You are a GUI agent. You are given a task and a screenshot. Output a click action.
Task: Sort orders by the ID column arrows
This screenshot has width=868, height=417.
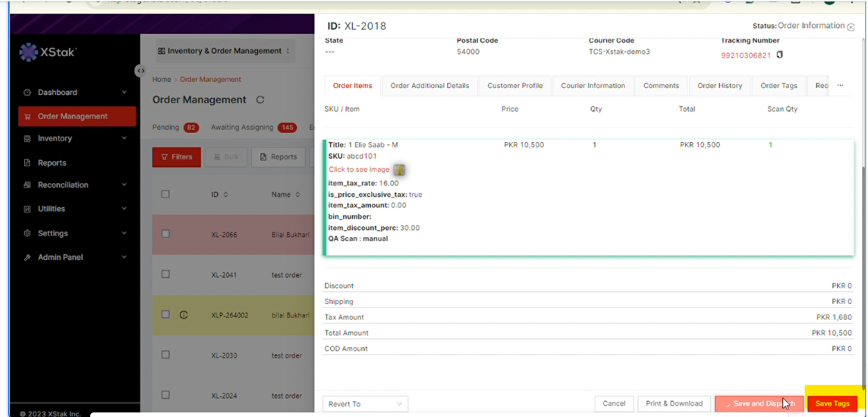[x=227, y=195]
